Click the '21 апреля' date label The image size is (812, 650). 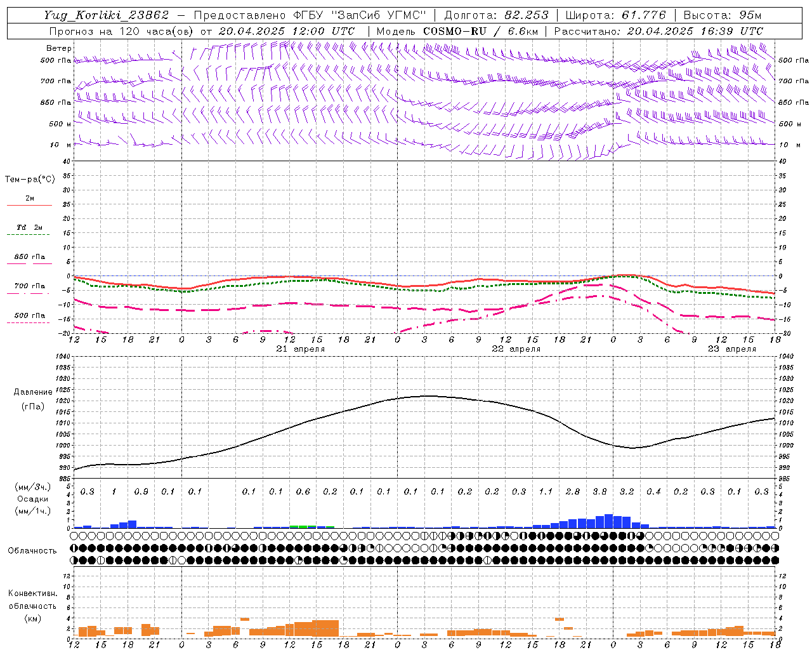point(301,349)
